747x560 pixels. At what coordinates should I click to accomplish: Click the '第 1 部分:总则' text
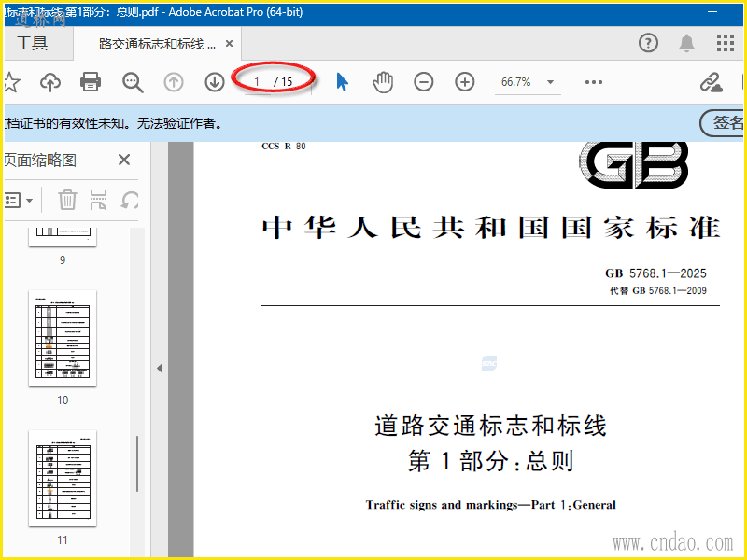[x=490, y=461]
